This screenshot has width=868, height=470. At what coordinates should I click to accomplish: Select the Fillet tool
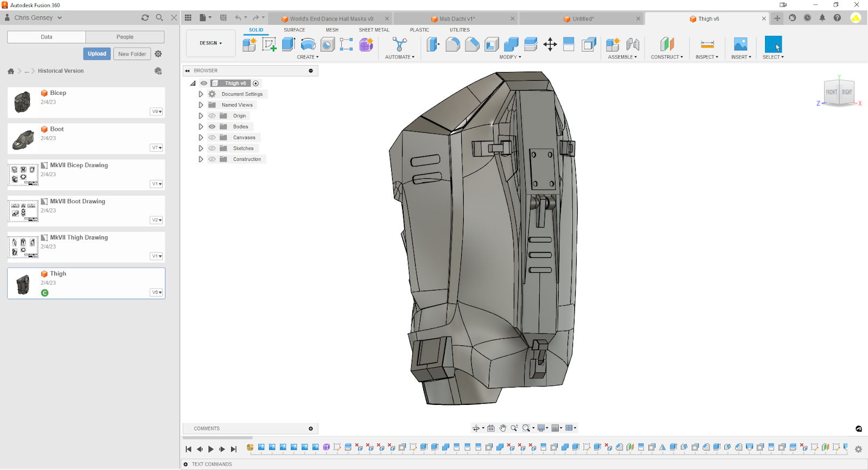click(x=452, y=44)
